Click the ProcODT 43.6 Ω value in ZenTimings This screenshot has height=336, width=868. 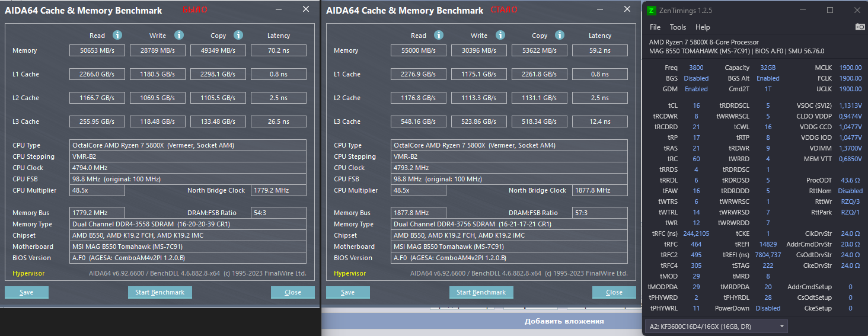[850, 180]
